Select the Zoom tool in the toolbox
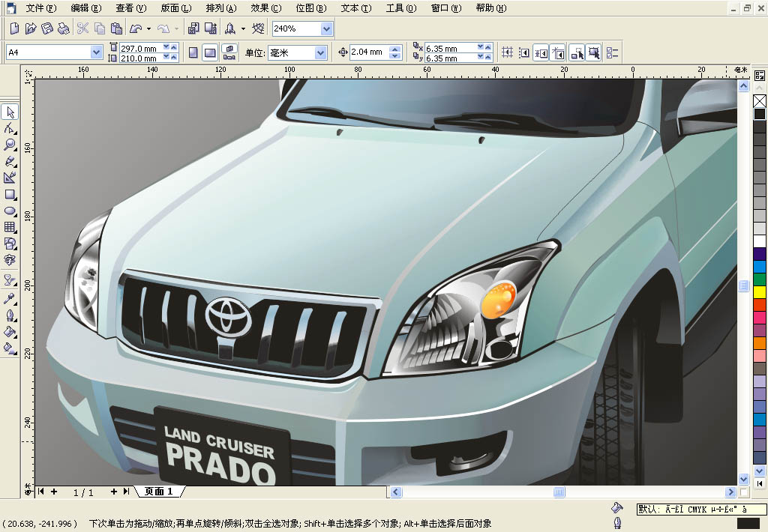The width and height of the screenshot is (768, 532). click(x=10, y=145)
